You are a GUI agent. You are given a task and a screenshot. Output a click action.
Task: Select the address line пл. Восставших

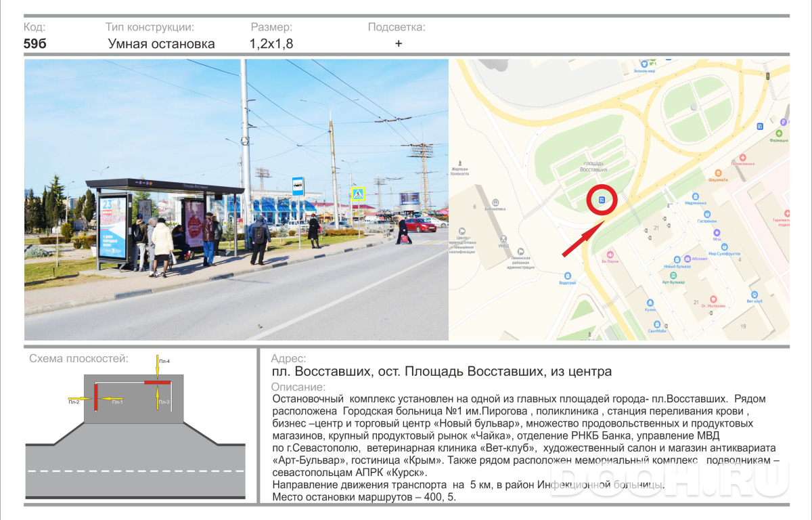pyautogui.click(x=441, y=371)
